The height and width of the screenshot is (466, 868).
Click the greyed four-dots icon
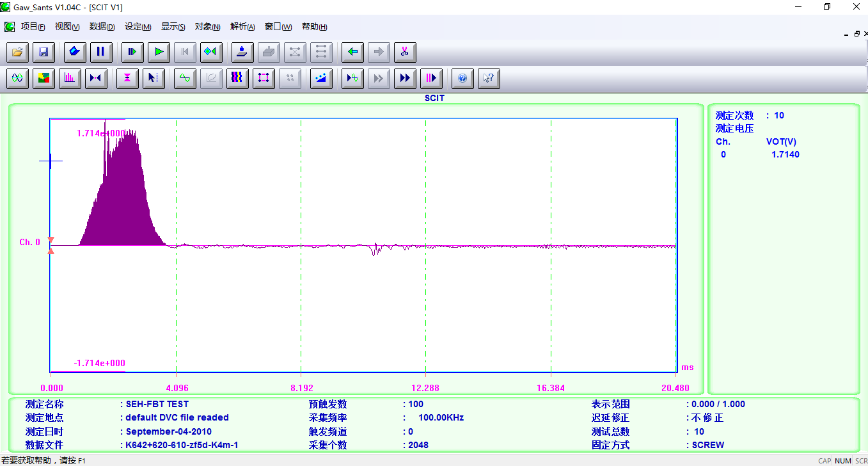(x=290, y=78)
